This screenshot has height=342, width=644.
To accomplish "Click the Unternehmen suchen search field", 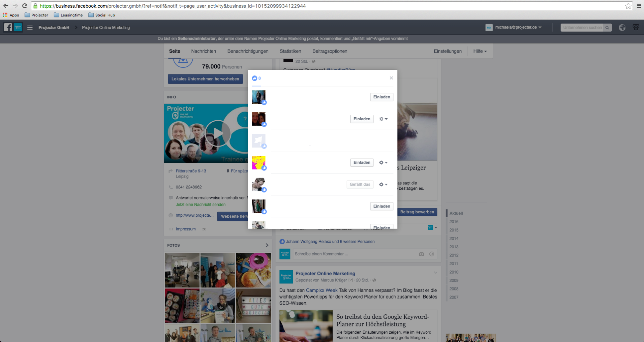I will 582,28.
